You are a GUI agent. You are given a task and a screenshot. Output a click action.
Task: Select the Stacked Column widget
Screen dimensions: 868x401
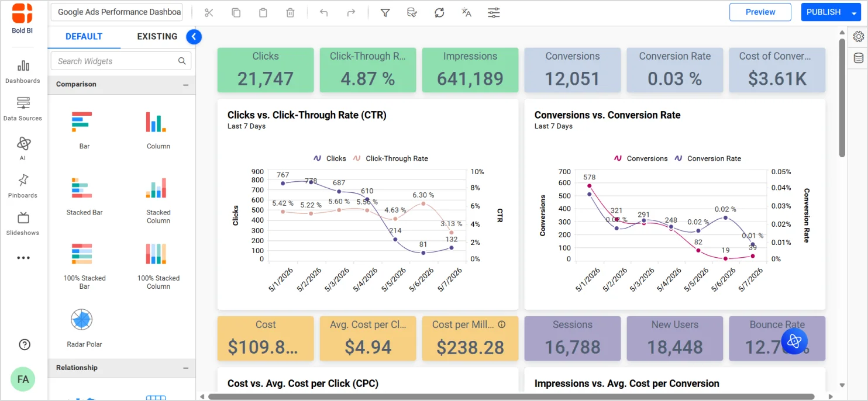coord(158,200)
